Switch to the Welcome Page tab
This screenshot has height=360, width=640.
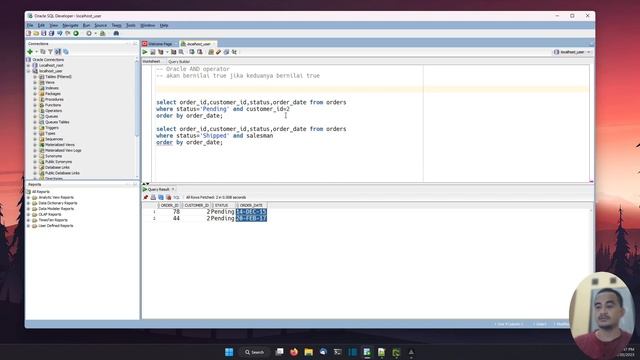pyautogui.click(x=160, y=44)
